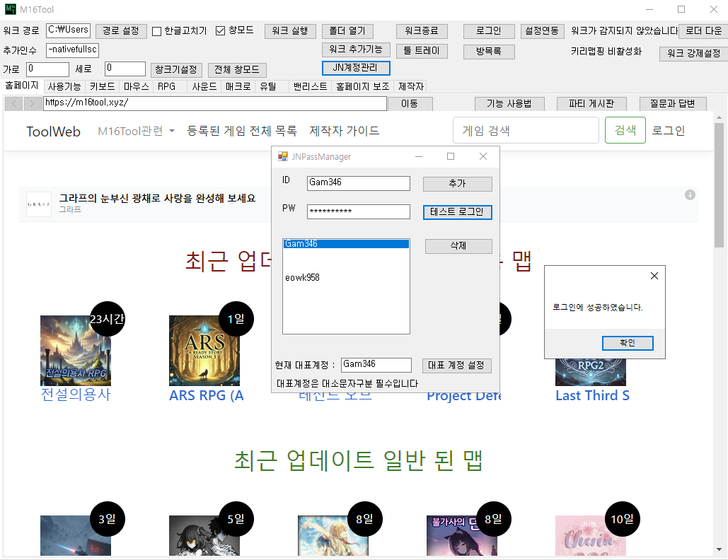Click the browser back arrow button
The height and width of the screenshot is (560, 728).
[13, 104]
